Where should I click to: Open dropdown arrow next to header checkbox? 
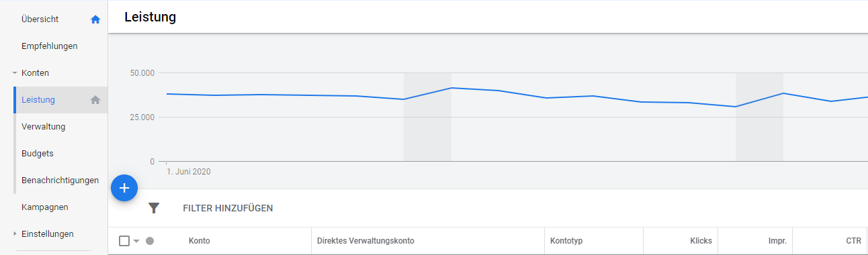[136, 241]
